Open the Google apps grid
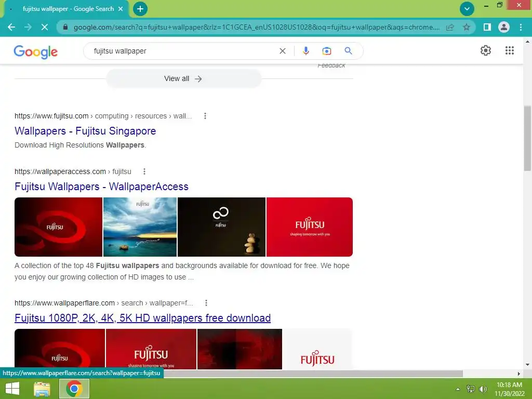The width and height of the screenshot is (532, 399). [x=509, y=50]
